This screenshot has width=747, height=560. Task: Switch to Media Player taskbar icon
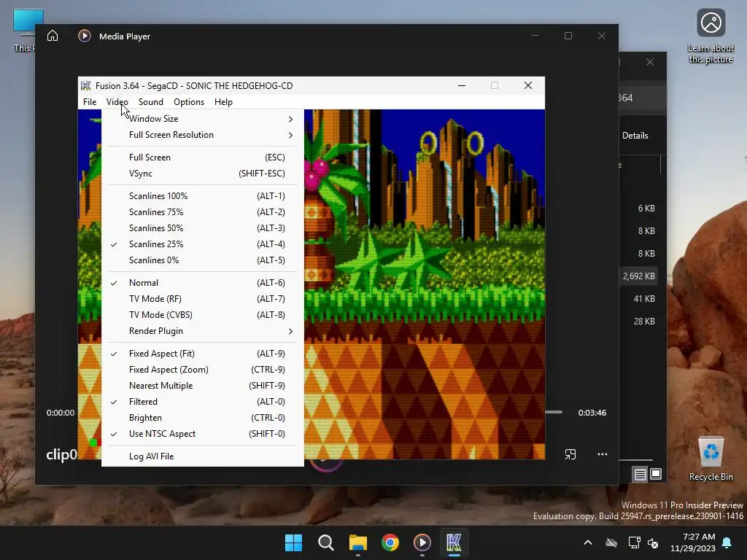[x=422, y=542]
